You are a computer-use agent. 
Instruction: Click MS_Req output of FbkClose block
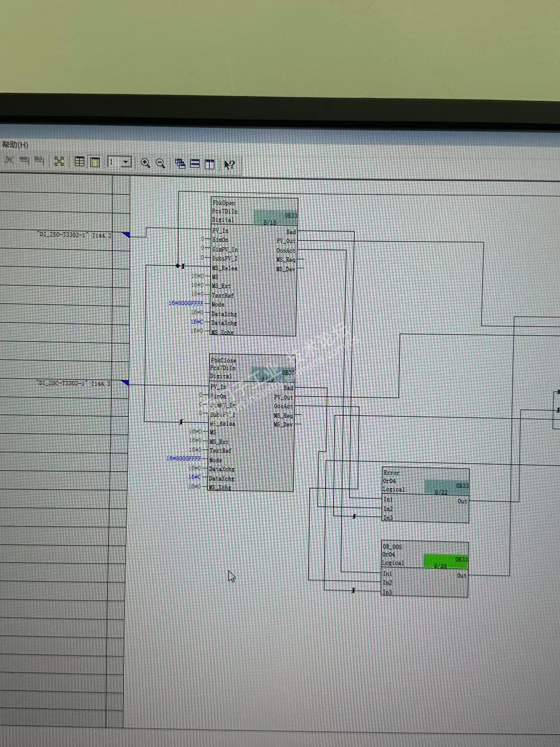coord(283,416)
